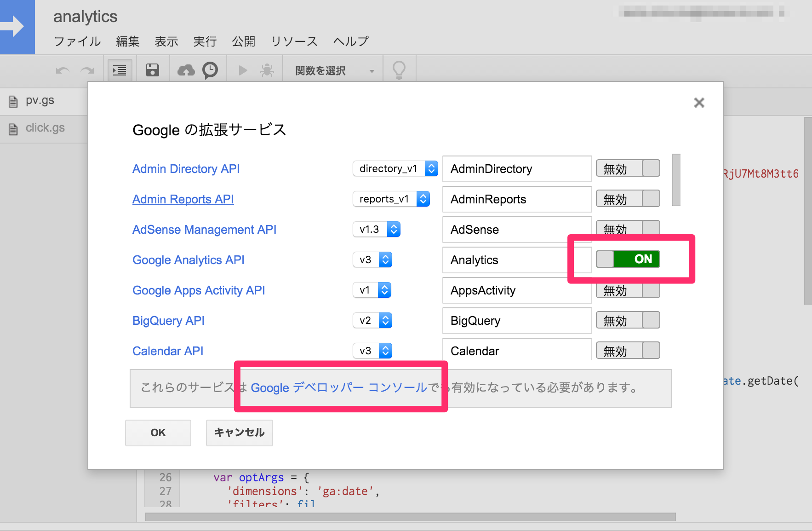This screenshot has width=812, height=531.
Task: Save the project with floppy icon
Action: (152, 70)
